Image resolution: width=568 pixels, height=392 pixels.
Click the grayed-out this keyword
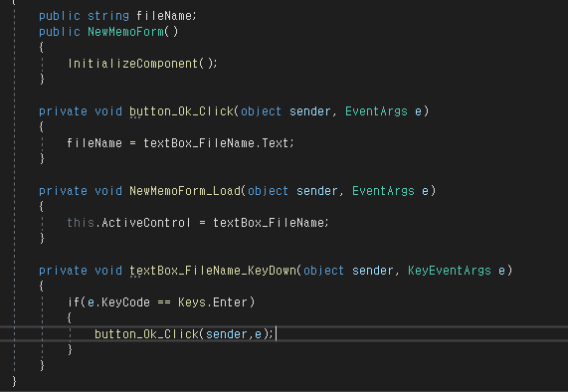pyautogui.click(x=81, y=223)
